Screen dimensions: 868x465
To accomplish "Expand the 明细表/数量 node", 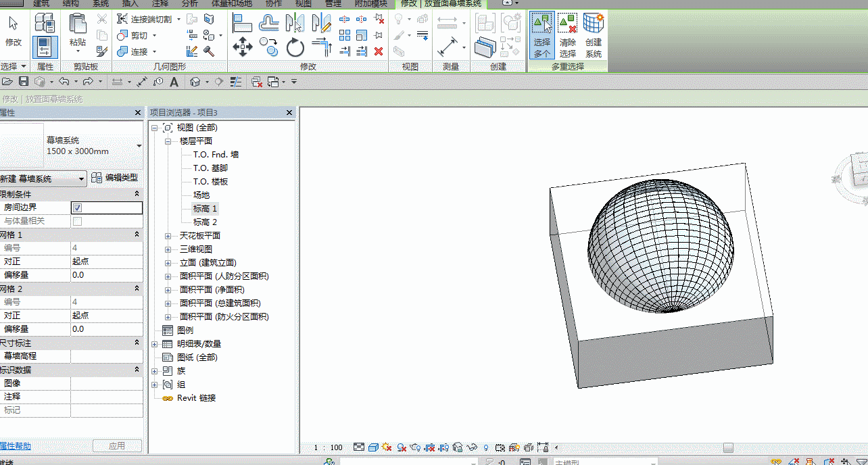I will click(155, 344).
